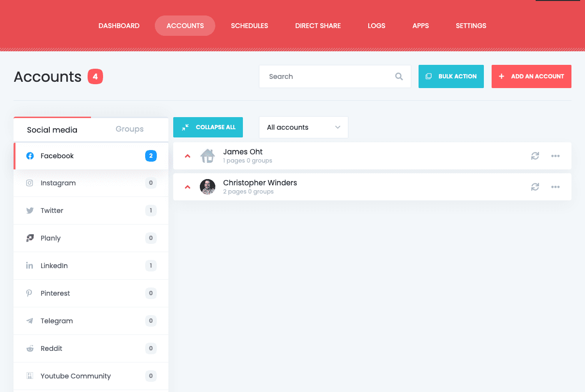Collapse the James Oht account row
The height and width of the screenshot is (392, 585).
188,156
